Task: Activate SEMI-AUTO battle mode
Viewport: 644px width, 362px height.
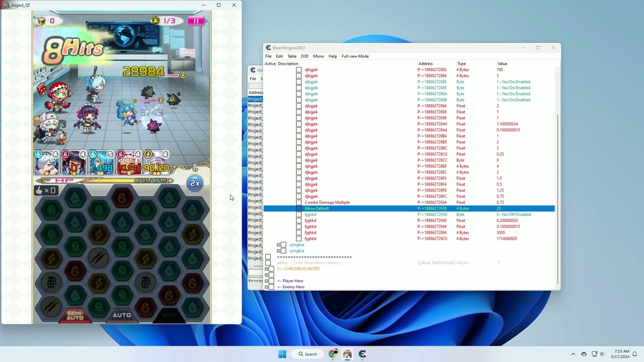Action: tap(75, 315)
